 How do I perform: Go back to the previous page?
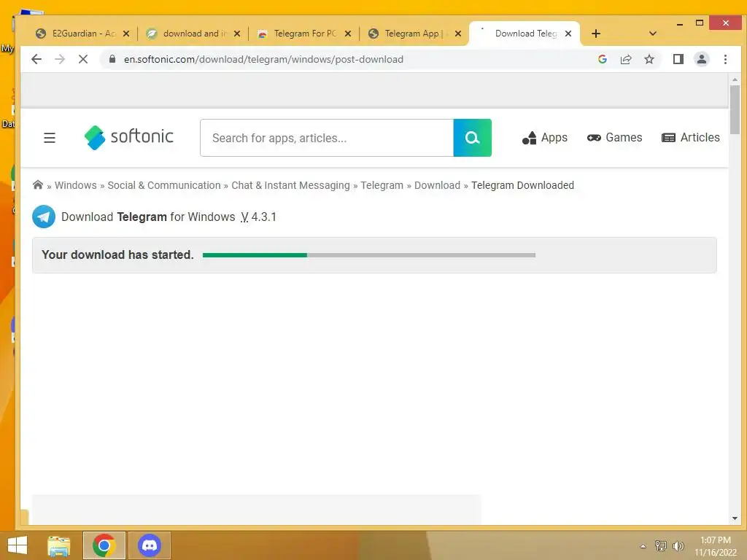tap(36, 59)
